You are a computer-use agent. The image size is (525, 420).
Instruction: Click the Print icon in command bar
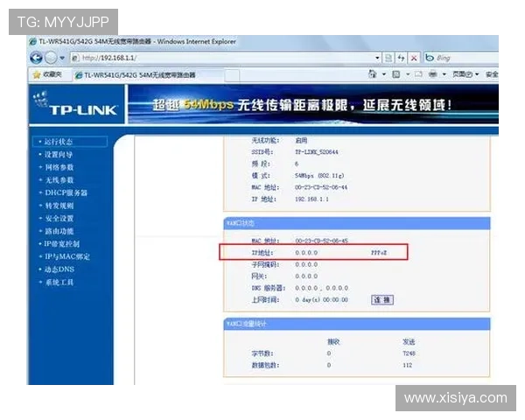433,74
